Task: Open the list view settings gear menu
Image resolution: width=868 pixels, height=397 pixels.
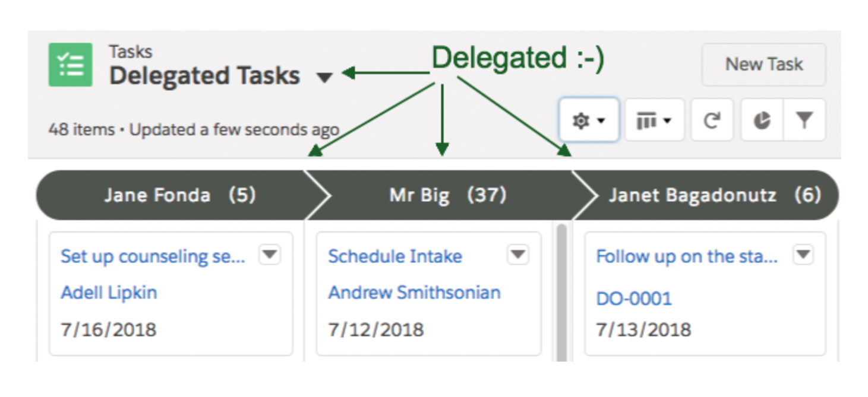Action: 589,120
